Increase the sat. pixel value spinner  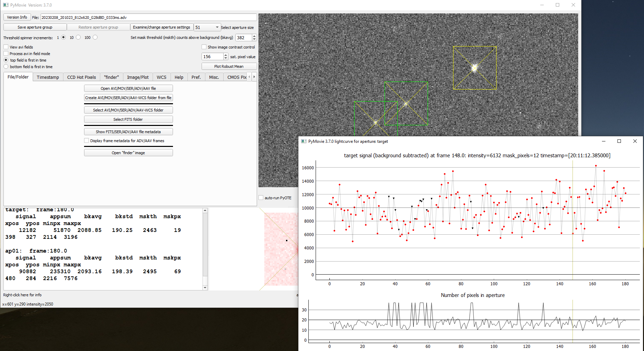pos(226,55)
